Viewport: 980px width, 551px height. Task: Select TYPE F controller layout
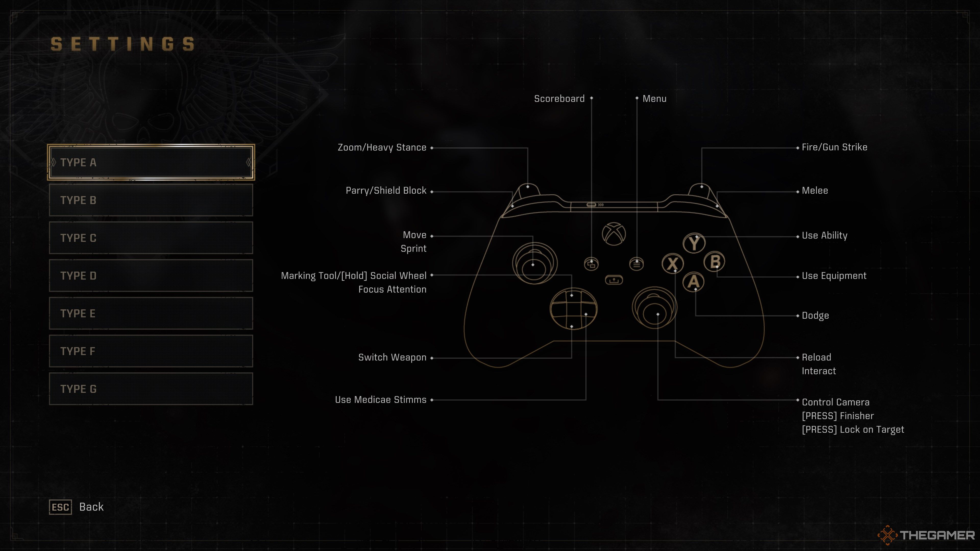point(151,351)
